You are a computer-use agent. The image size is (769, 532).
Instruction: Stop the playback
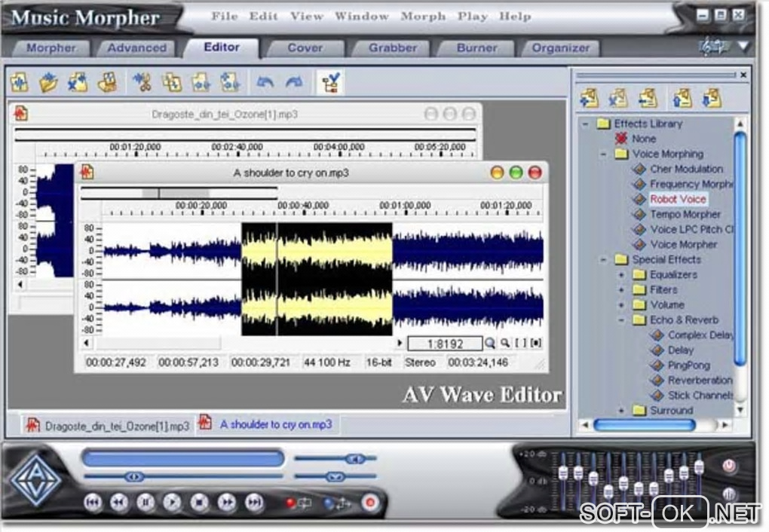[199, 503]
